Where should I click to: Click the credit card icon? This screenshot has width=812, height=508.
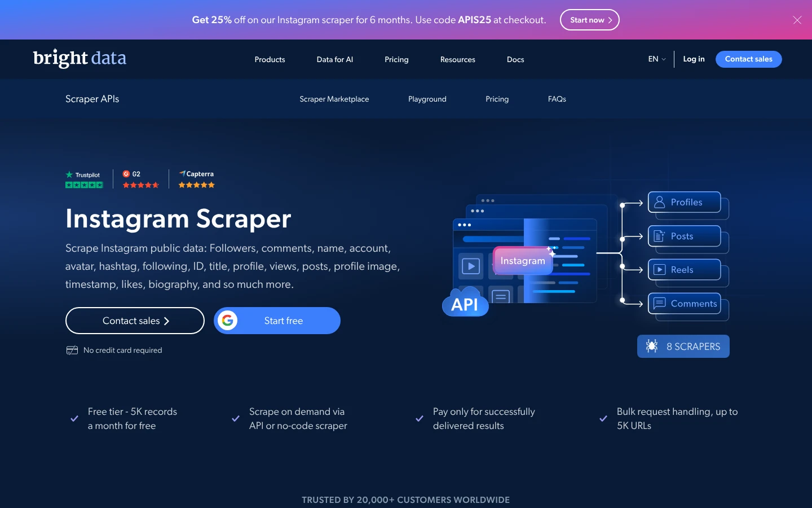pyautogui.click(x=72, y=351)
